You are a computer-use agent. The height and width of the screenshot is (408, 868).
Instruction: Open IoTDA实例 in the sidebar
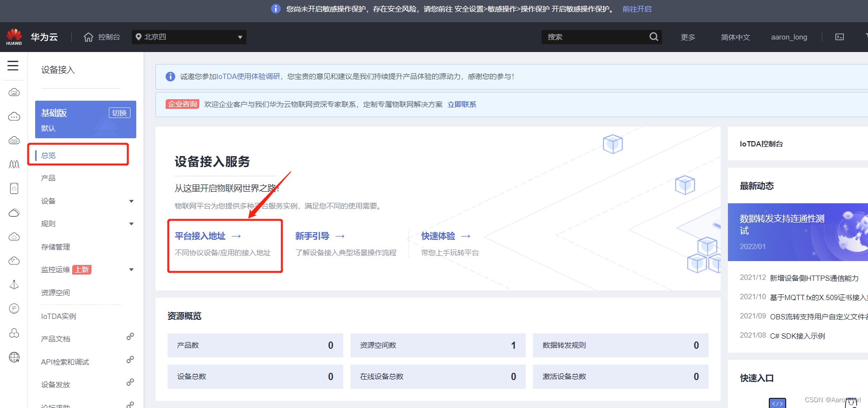59,316
